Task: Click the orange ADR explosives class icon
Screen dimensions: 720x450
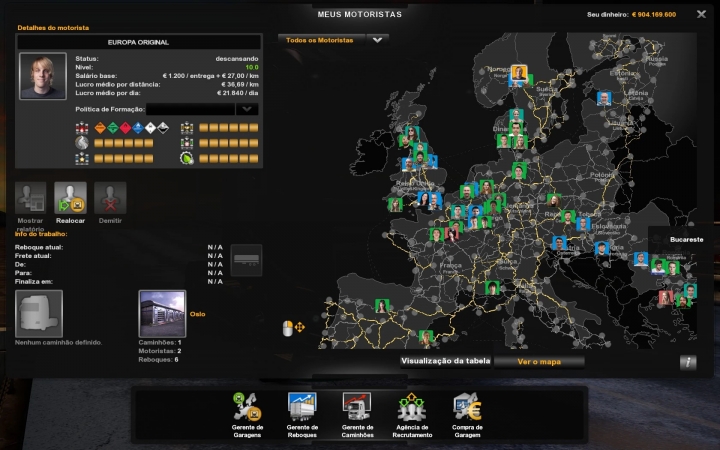Action: (100, 128)
